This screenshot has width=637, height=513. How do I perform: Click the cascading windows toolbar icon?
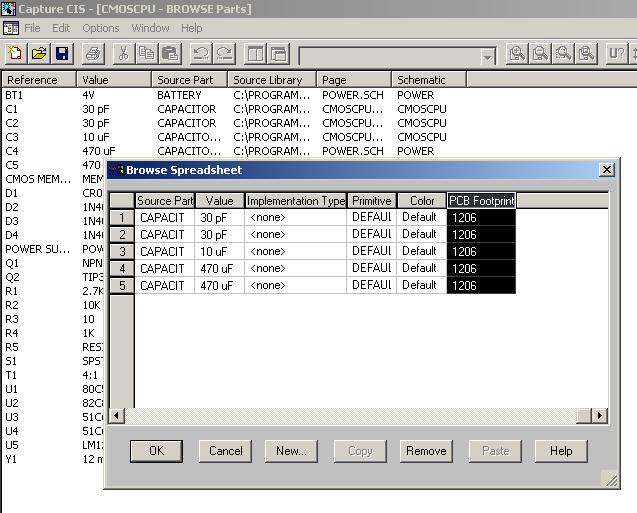point(279,53)
